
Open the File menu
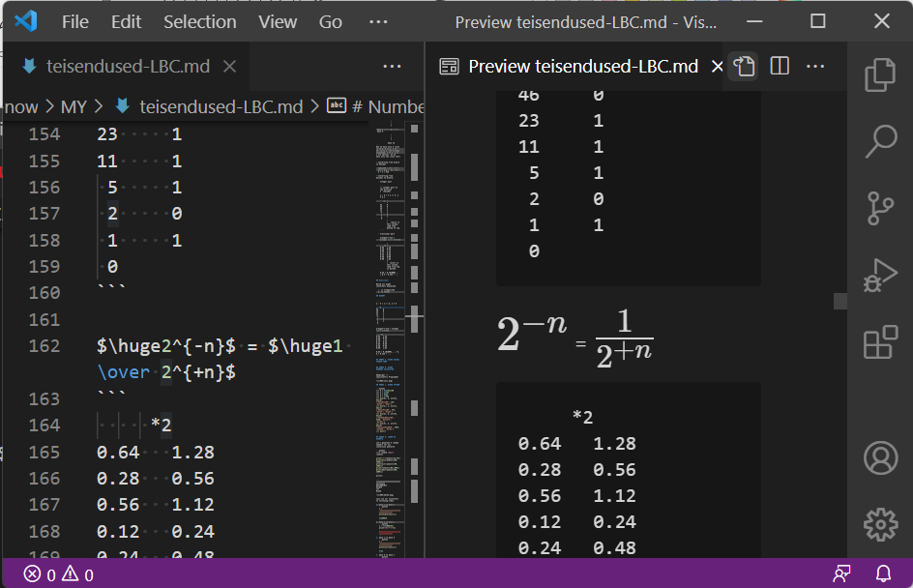[75, 21]
